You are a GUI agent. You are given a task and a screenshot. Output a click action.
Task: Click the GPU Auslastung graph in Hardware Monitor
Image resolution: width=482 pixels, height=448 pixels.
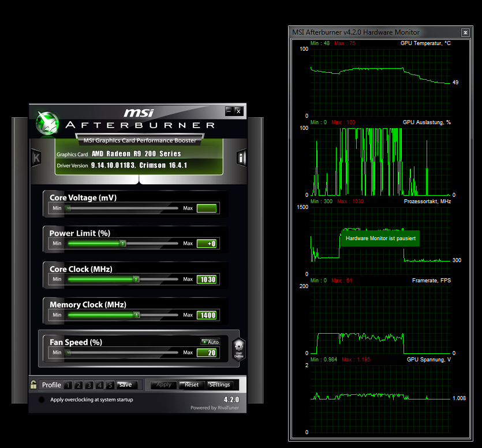click(x=380, y=162)
